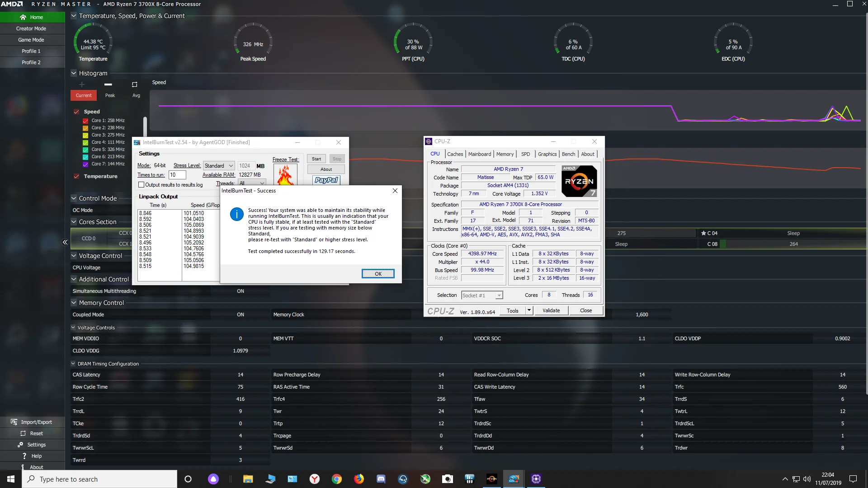Open Ryzen Master Settings
Image resolution: width=868 pixels, height=488 pixels.
click(32, 445)
